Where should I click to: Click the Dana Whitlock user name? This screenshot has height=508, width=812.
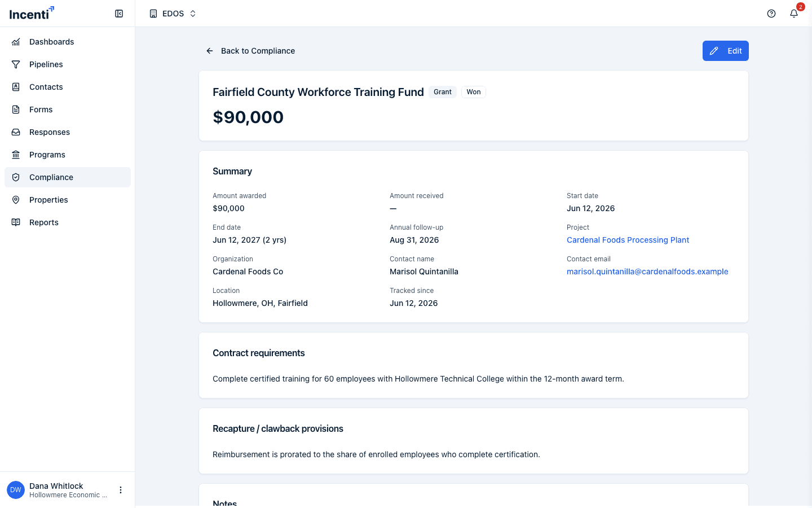56,486
